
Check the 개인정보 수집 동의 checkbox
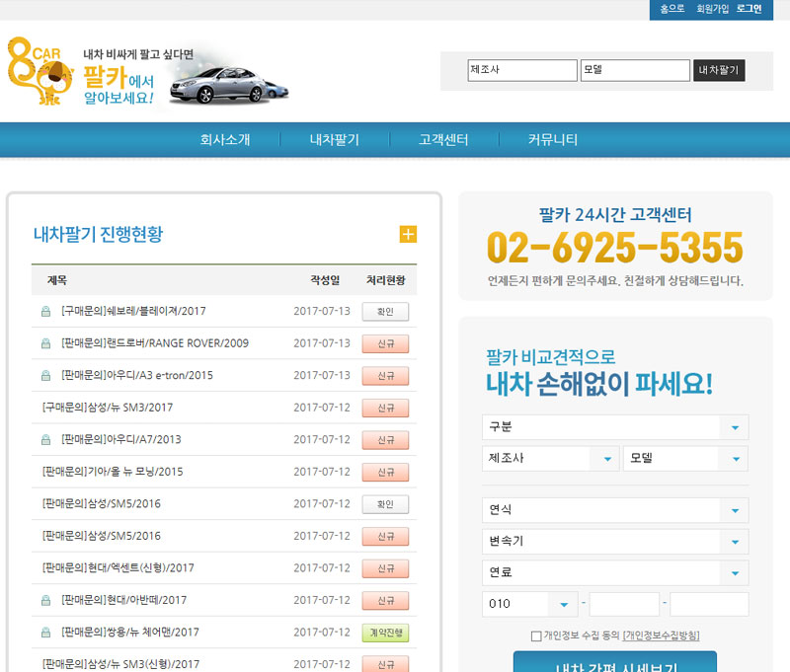[535, 635]
